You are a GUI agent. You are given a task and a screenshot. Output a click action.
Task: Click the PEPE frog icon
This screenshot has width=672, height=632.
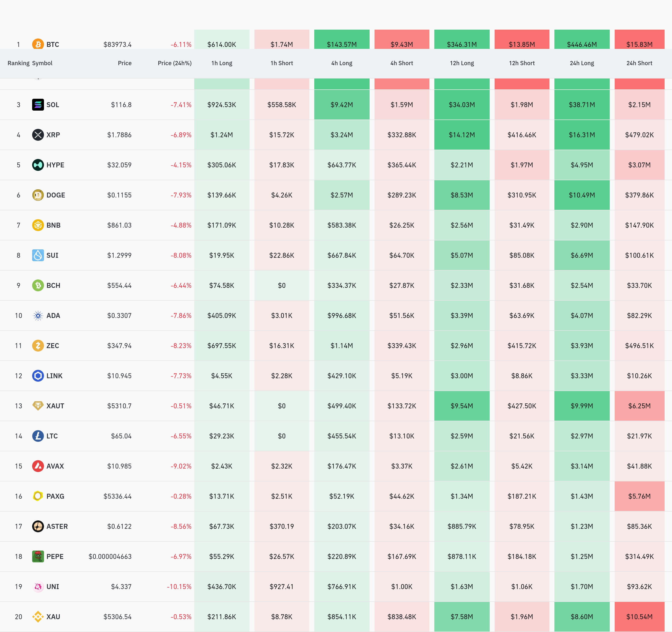[x=38, y=556]
